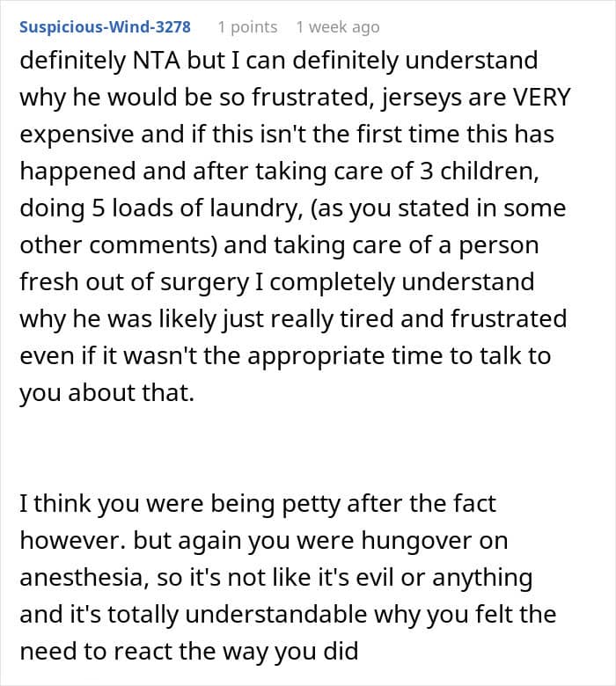
Task: Open the Suspicious-Wind-3278 user profile
Action: click(105, 27)
